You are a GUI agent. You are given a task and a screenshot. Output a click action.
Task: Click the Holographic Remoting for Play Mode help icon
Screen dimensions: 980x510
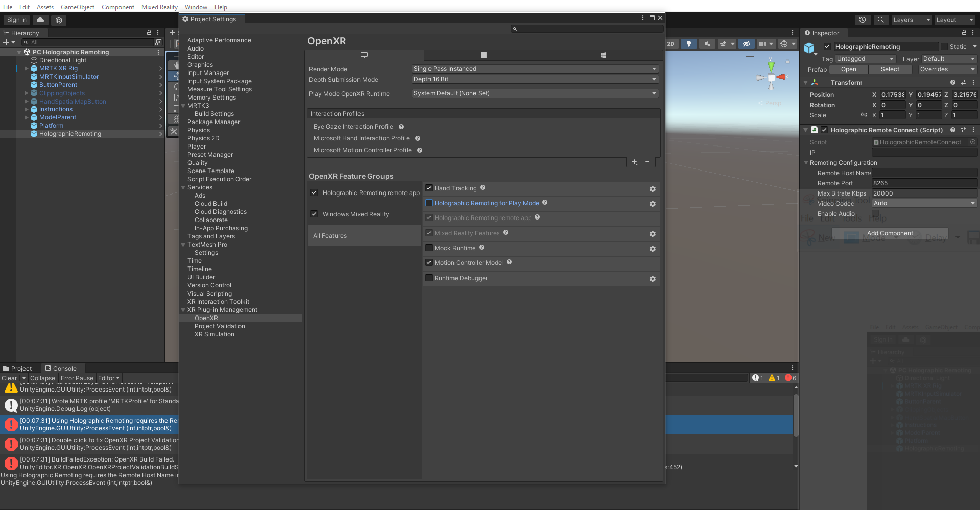[x=545, y=203]
